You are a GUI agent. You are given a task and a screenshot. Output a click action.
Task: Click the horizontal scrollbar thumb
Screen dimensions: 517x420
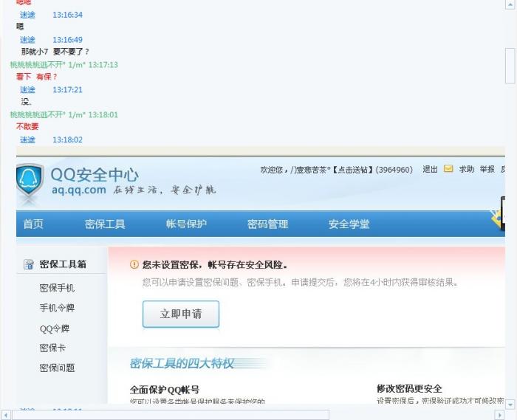[171, 415]
